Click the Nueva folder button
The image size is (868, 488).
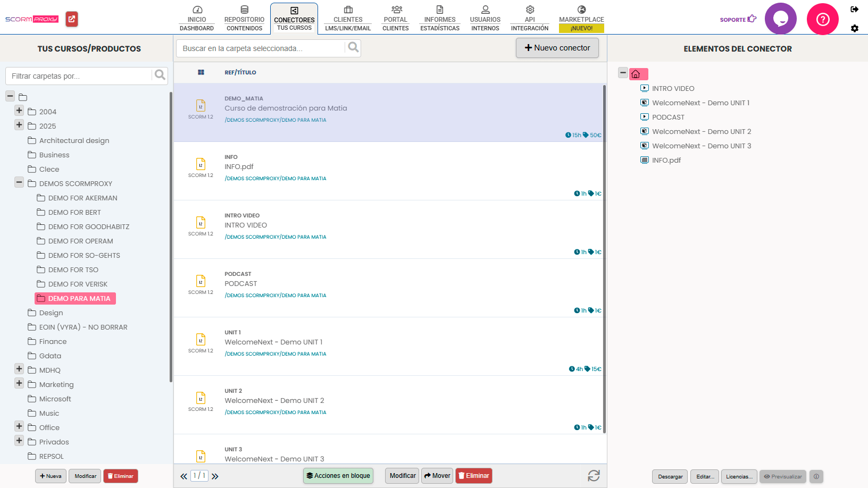pyautogui.click(x=51, y=476)
